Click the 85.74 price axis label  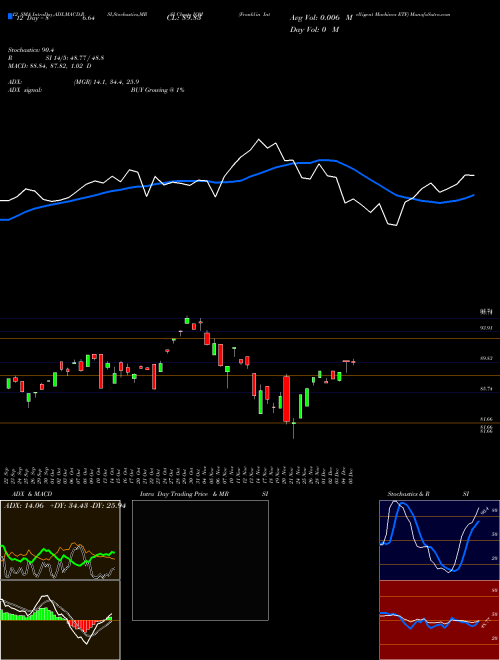[x=486, y=389]
